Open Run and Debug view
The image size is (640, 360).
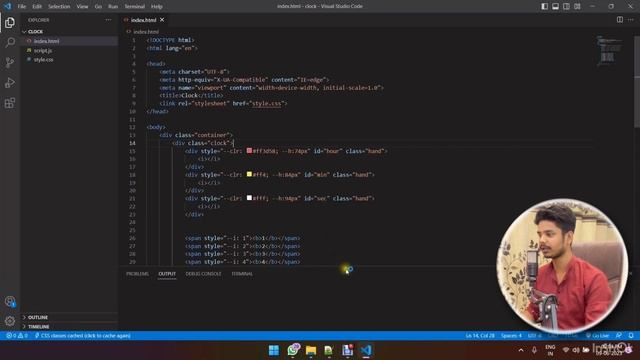click(x=10, y=82)
